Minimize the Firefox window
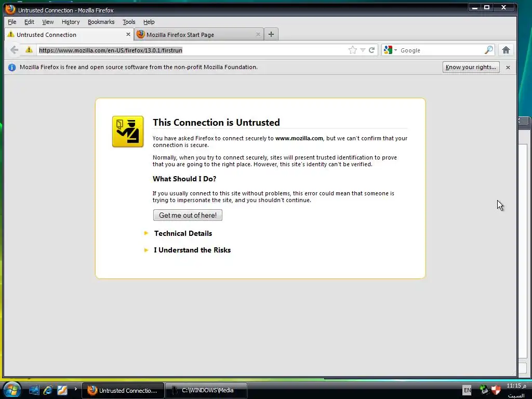 click(475, 7)
